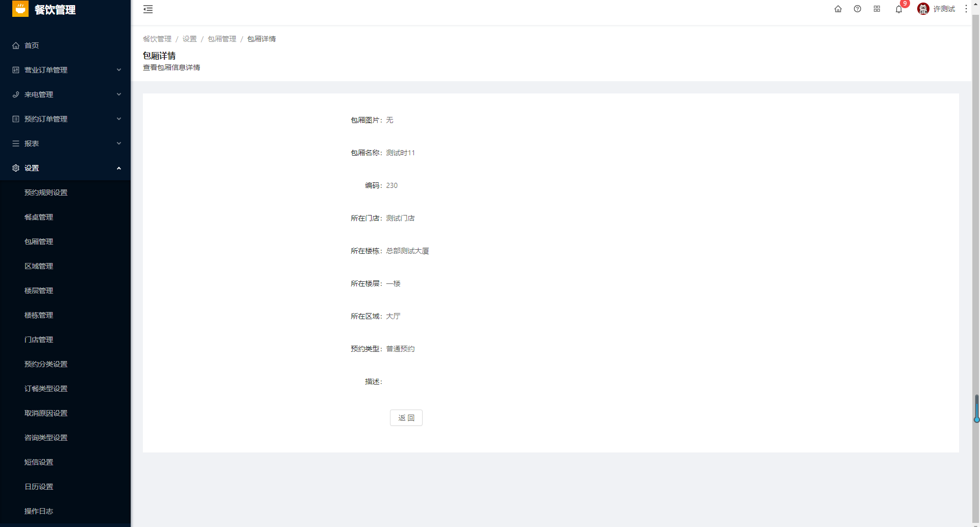Click the building value 总部测试大厦
Image resolution: width=980 pixels, height=527 pixels.
pyautogui.click(x=408, y=251)
